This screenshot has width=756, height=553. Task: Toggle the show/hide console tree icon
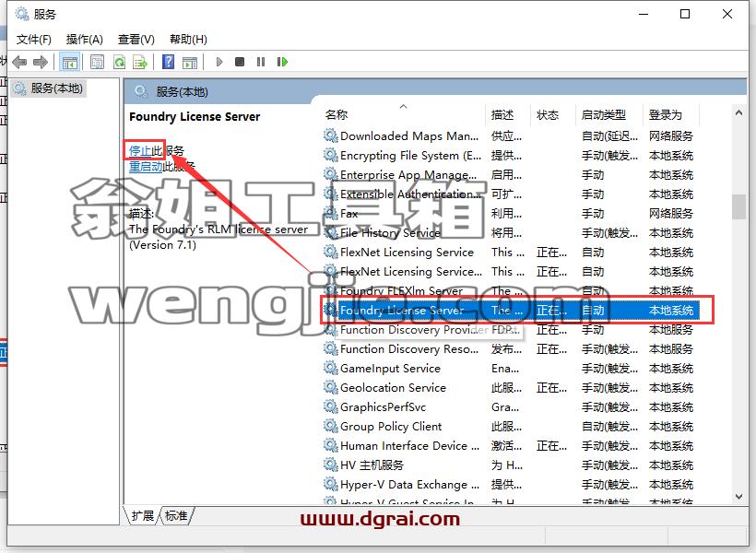[69, 62]
